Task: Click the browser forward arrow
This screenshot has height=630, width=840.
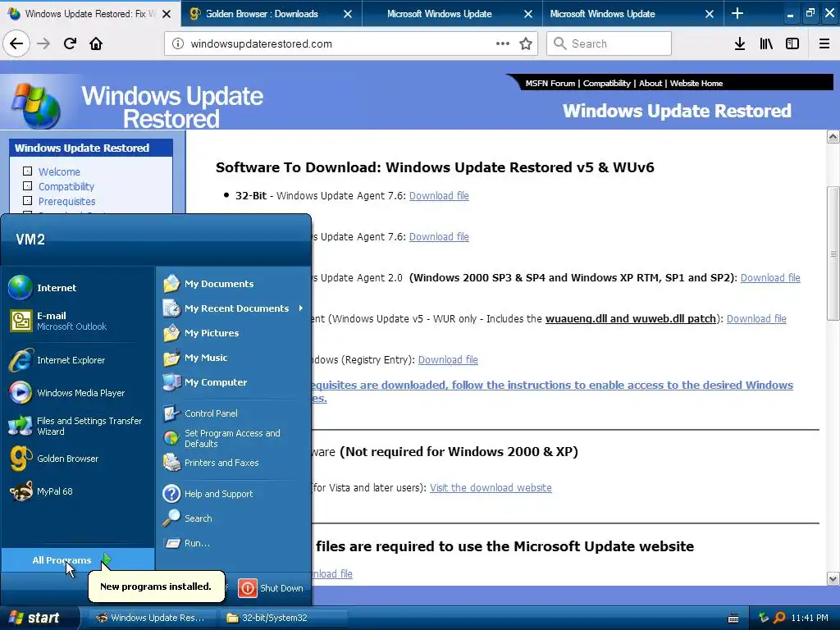Action: (x=43, y=43)
